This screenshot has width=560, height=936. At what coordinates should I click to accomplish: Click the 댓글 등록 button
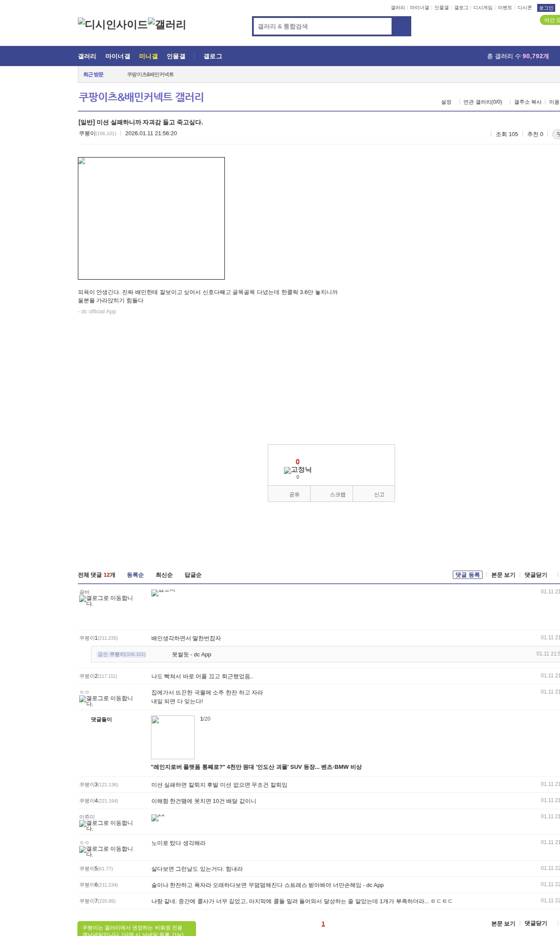468,575
